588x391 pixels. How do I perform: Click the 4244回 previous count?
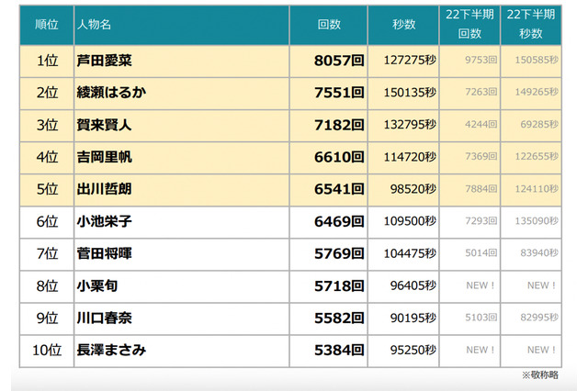(481, 124)
